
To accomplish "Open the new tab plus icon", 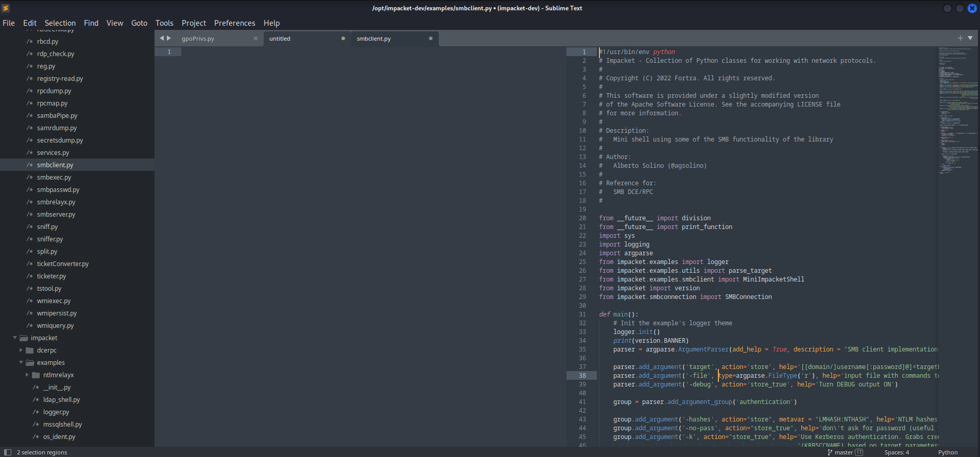I will [960, 38].
